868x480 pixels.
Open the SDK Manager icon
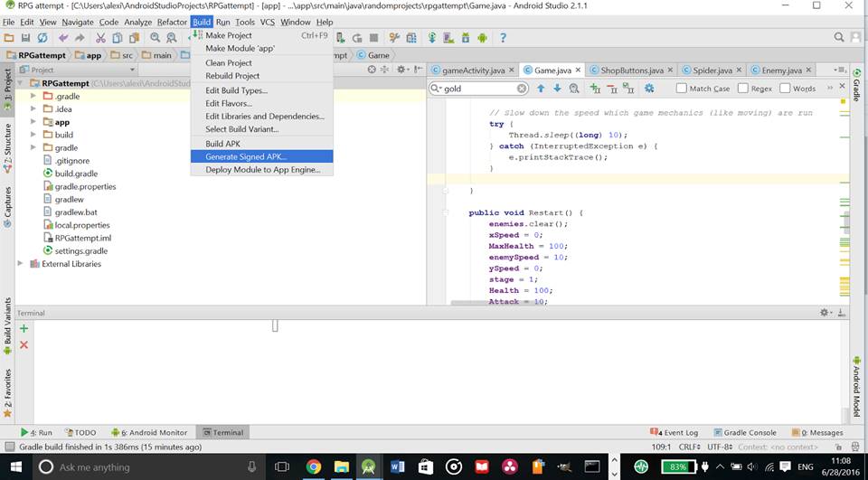[x=466, y=38]
